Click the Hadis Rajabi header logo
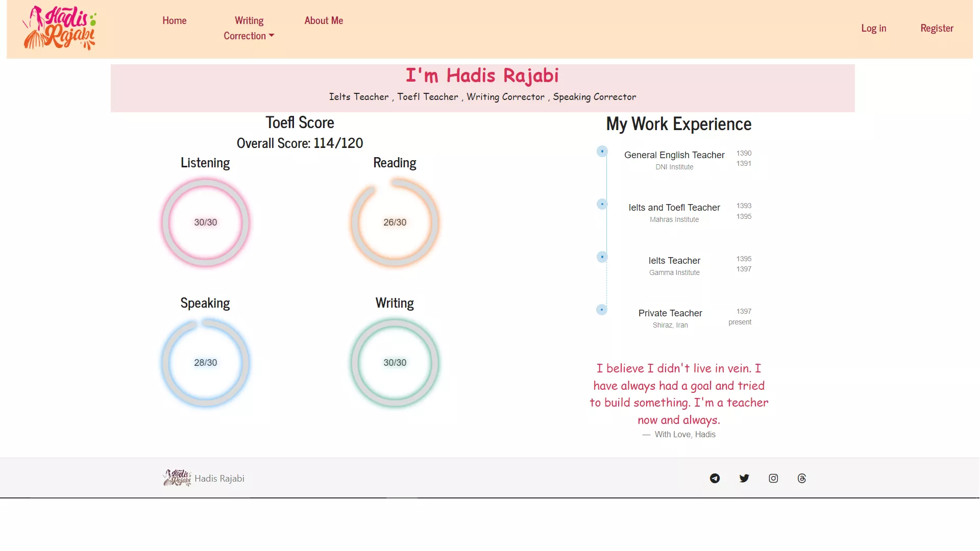This screenshot has width=980, height=551. [60, 28]
